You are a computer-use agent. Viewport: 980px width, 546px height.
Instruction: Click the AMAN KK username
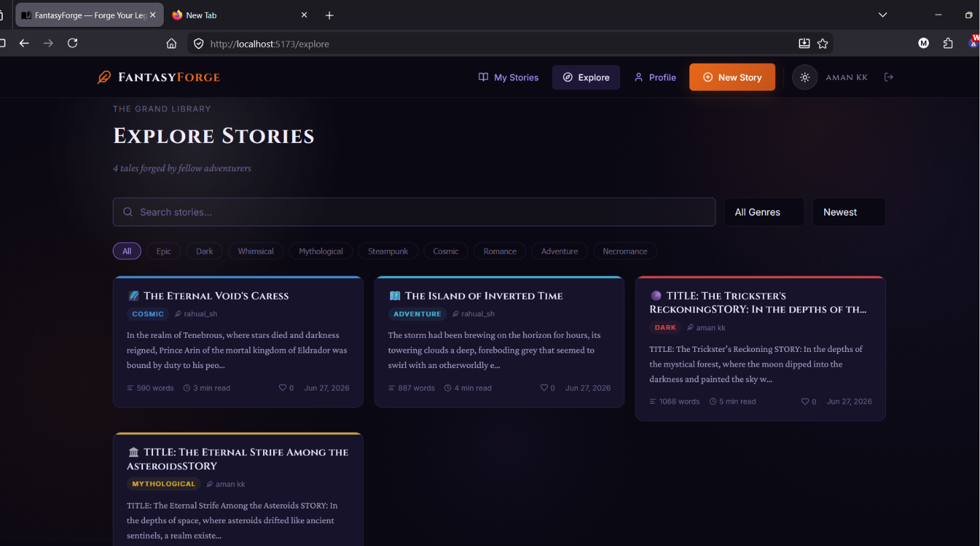[846, 77]
